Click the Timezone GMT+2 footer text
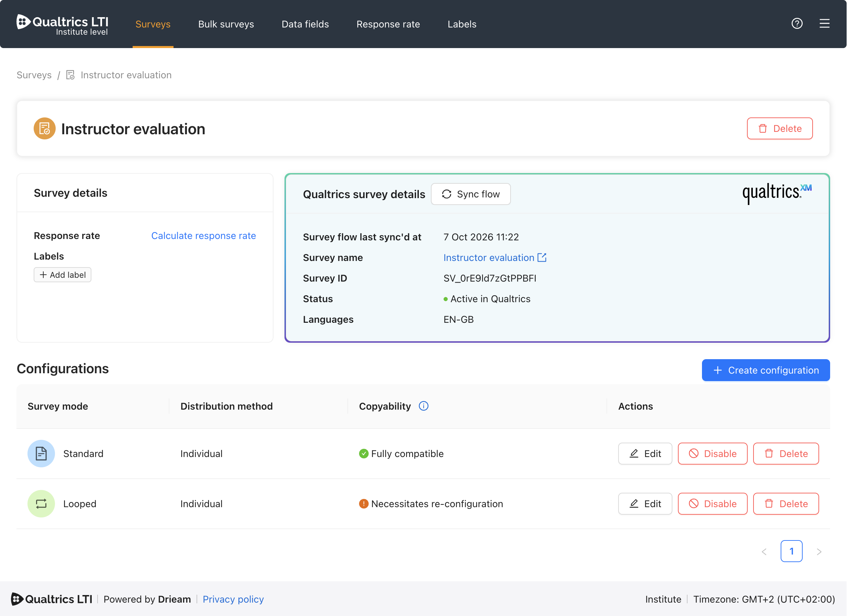848x616 pixels. point(764,599)
